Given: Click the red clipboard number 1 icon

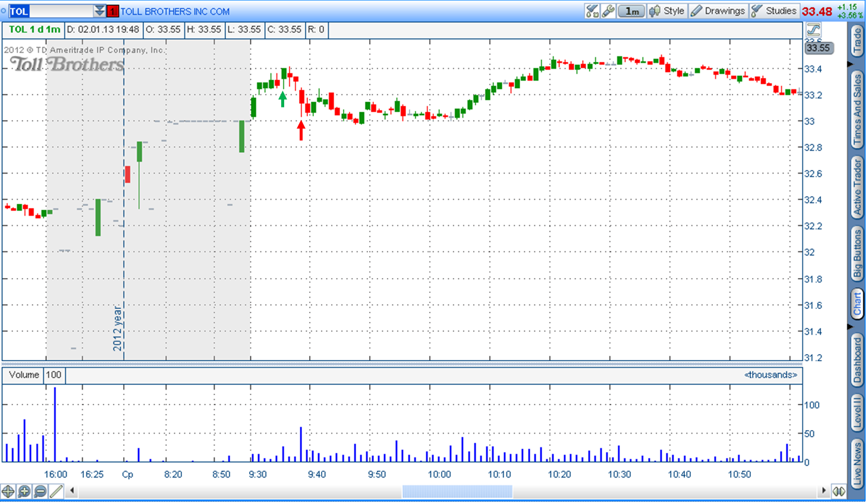Looking at the screenshot, I should coord(112,11).
